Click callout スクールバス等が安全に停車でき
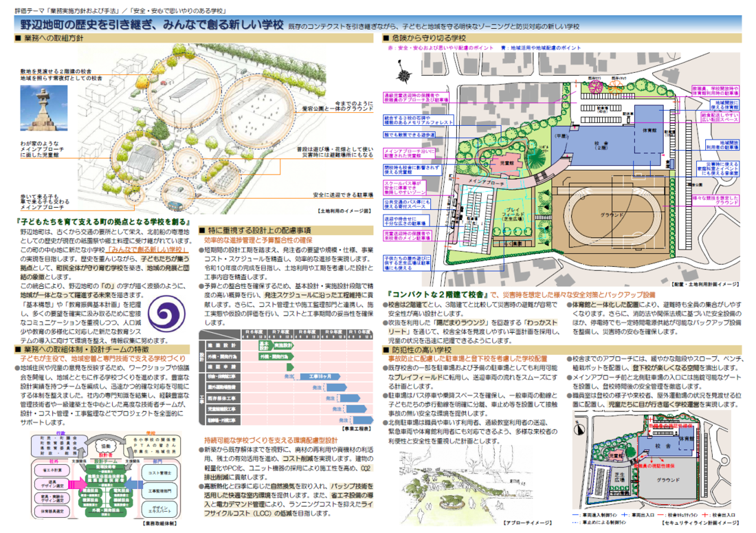 (405, 188)
